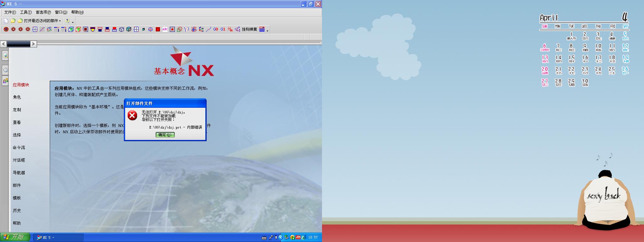Click the XYZ coordinate axes icon
Viewport: 644px width, 242px height.
201,29
